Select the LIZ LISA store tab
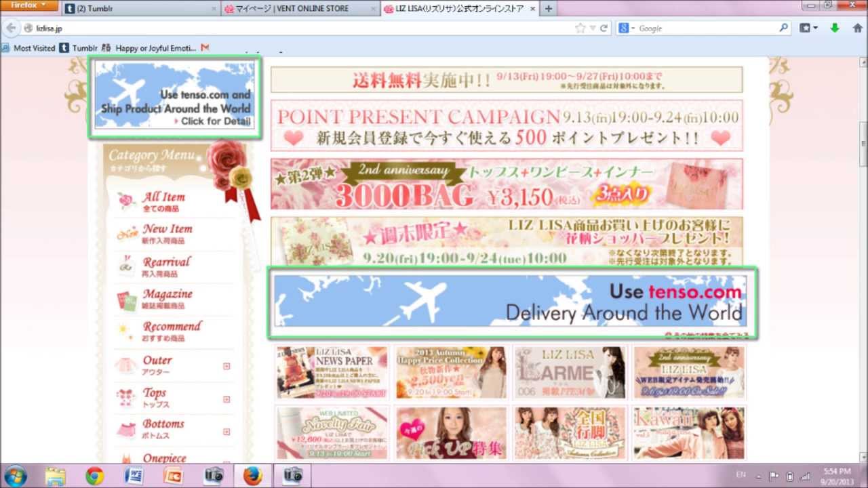 click(460, 9)
